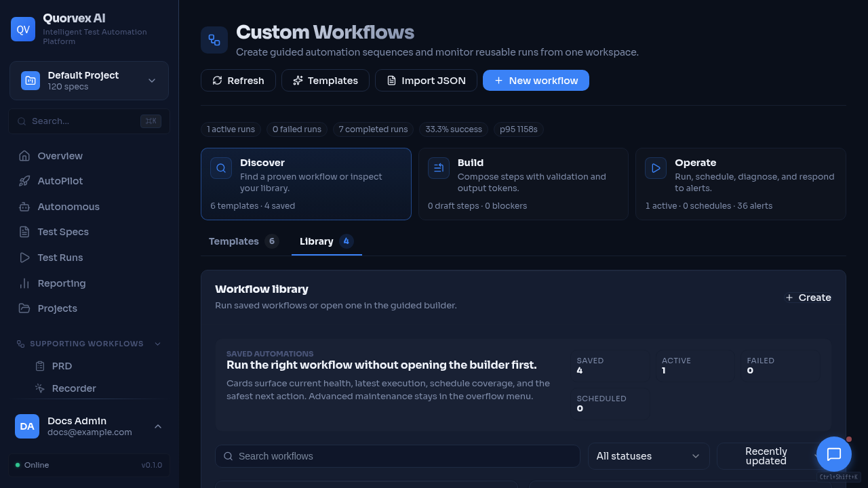The width and height of the screenshot is (868, 488).
Task: Focus the sidebar Search field
Action: [x=89, y=121]
